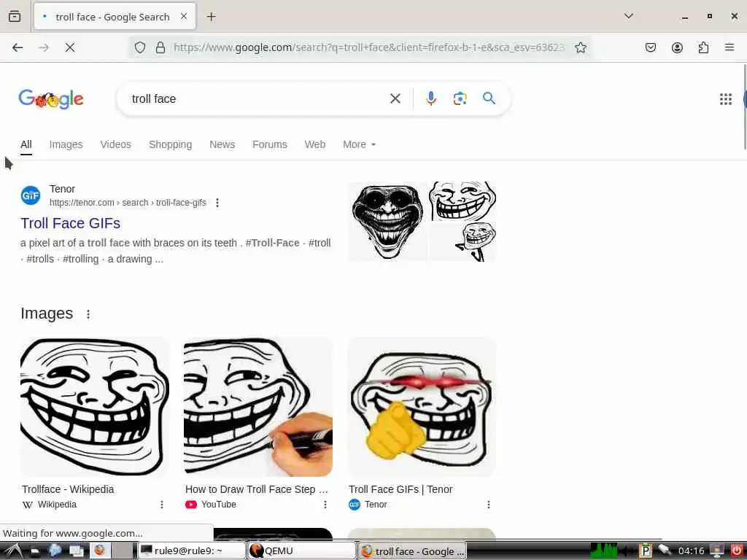
Task: Switch to the QEMU taskbar window
Action: 301,551
